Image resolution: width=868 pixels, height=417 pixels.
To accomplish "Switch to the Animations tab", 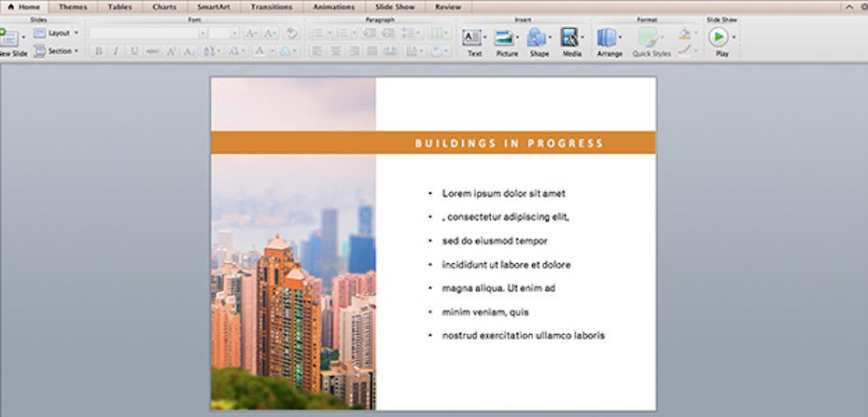I will coord(334,7).
